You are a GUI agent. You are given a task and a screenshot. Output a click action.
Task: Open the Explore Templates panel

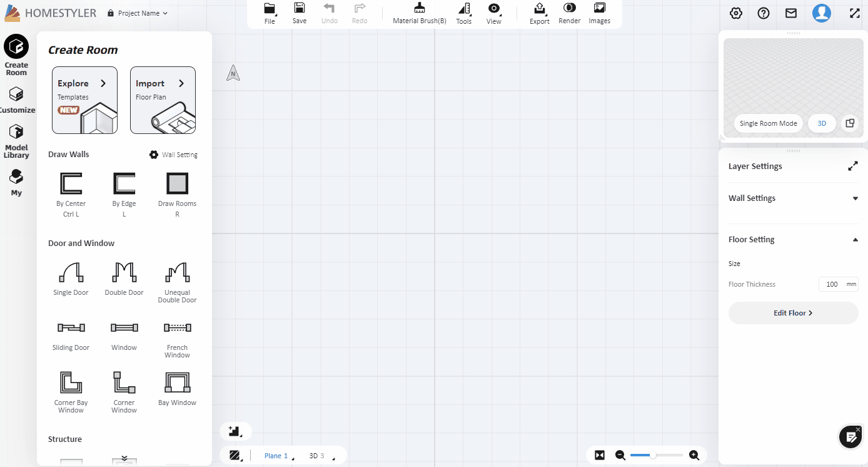[84, 100]
